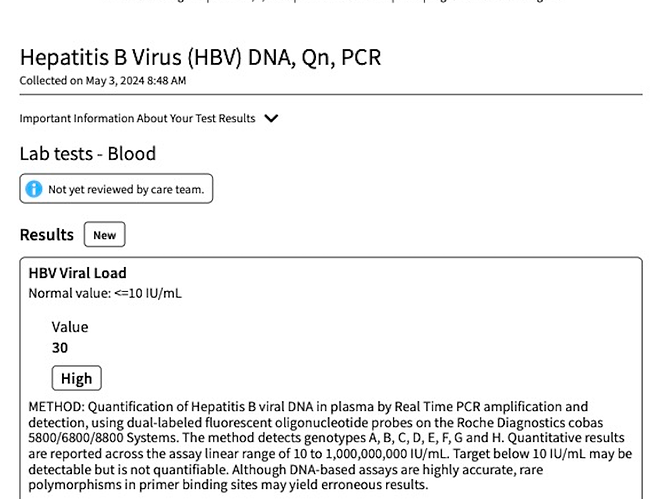The height and width of the screenshot is (499, 667).
Task: Click the Results section heading
Action: click(47, 235)
